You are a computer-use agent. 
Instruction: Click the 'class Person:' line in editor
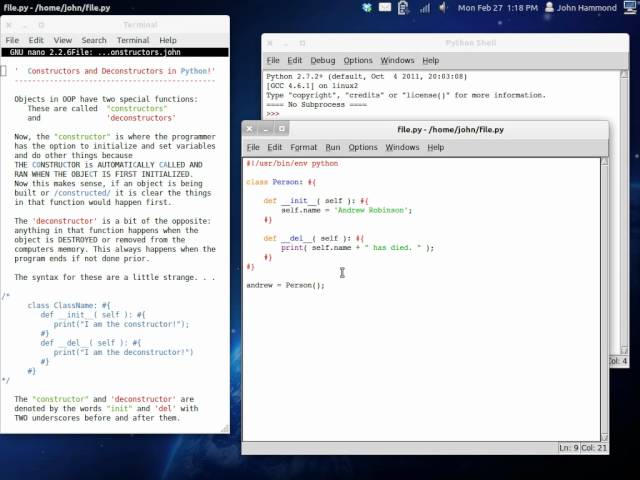pos(281,182)
